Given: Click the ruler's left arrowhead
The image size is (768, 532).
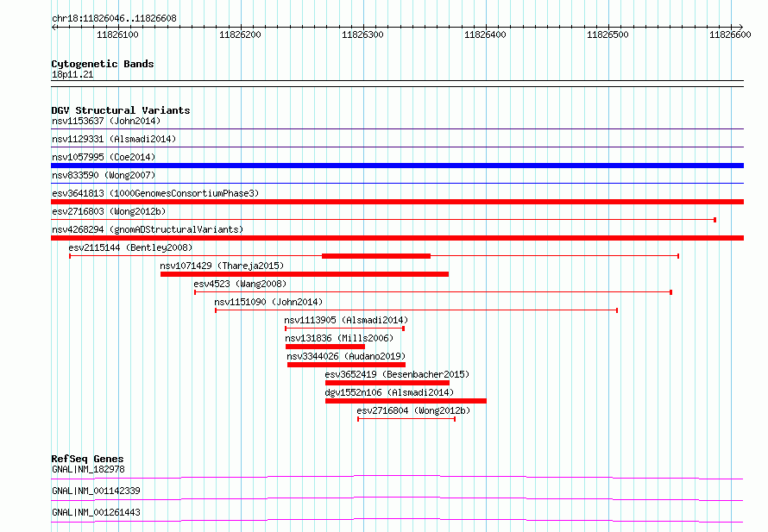Looking at the screenshot, I should (54, 27).
